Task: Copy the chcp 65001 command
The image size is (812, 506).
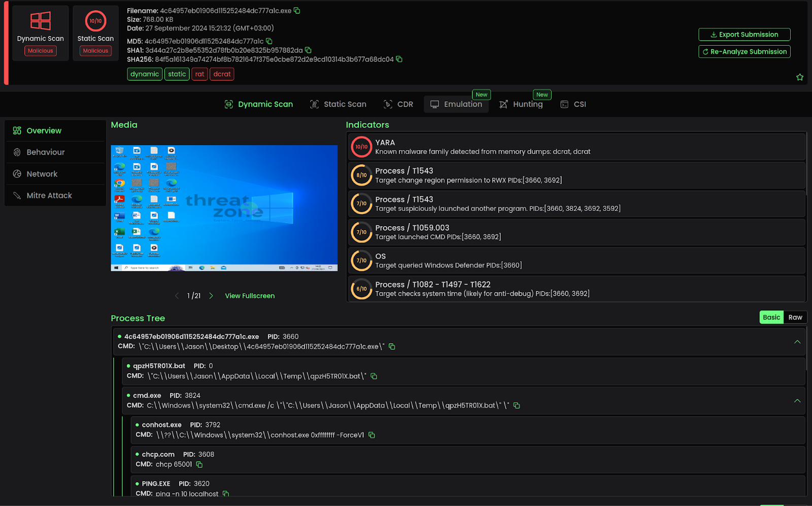Action: [199, 464]
